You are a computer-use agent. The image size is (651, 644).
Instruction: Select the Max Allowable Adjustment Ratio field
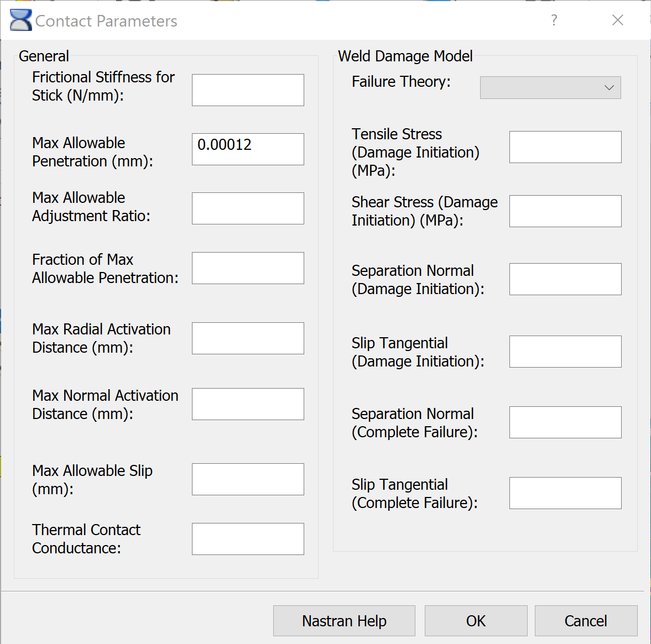coord(248,208)
